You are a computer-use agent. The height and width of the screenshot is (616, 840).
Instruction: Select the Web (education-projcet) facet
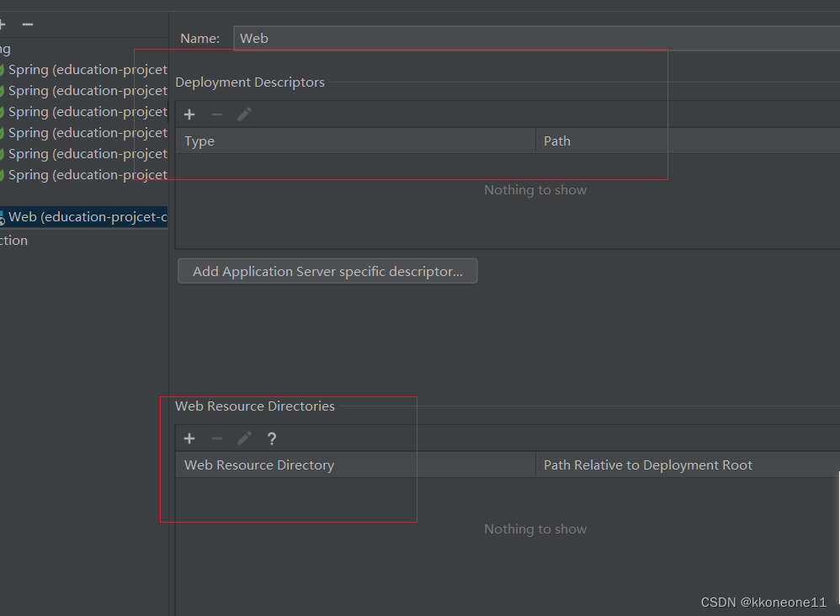click(84, 216)
